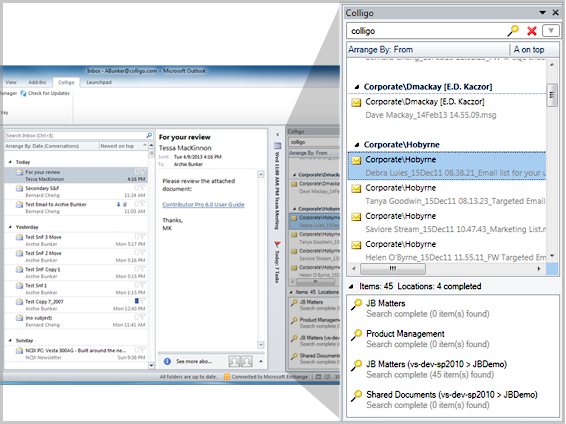Open the Colligo pane options menu arrow

coord(542,13)
